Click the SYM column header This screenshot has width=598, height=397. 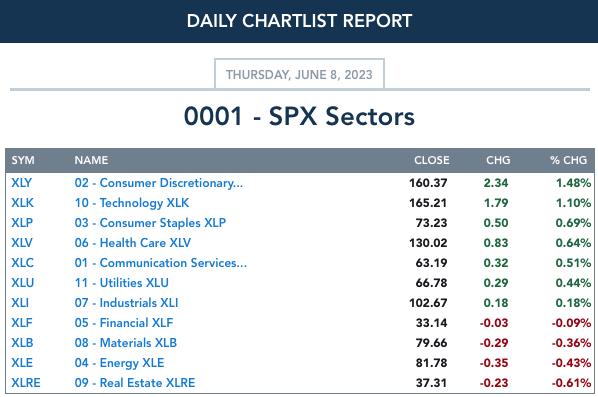point(23,160)
